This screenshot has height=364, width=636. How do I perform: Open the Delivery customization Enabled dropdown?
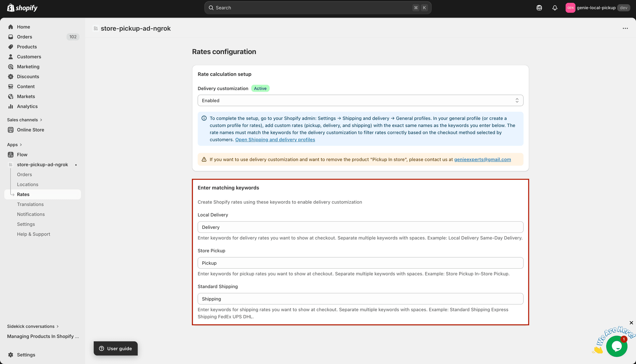(360, 100)
